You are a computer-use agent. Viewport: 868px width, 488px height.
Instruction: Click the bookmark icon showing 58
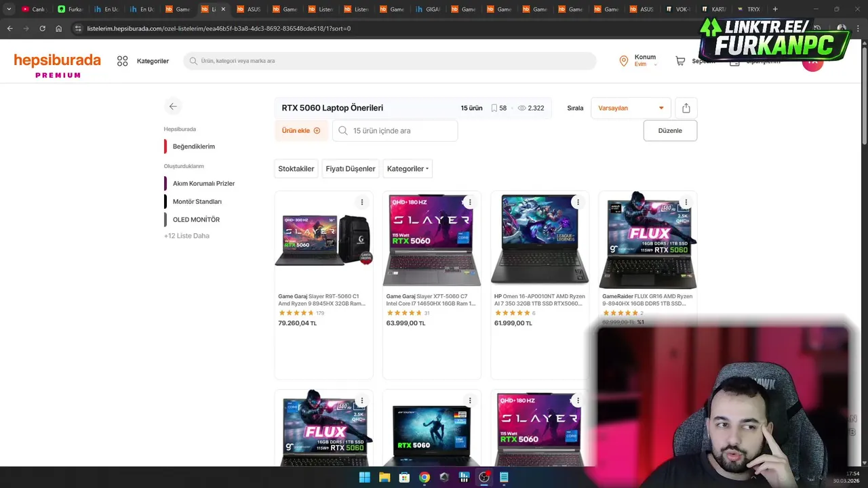click(494, 108)
